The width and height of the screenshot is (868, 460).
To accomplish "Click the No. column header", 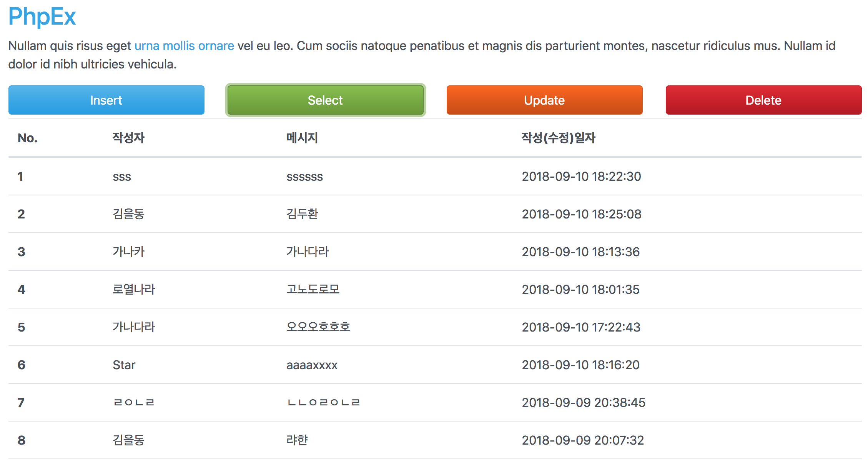I will point(28,138).
